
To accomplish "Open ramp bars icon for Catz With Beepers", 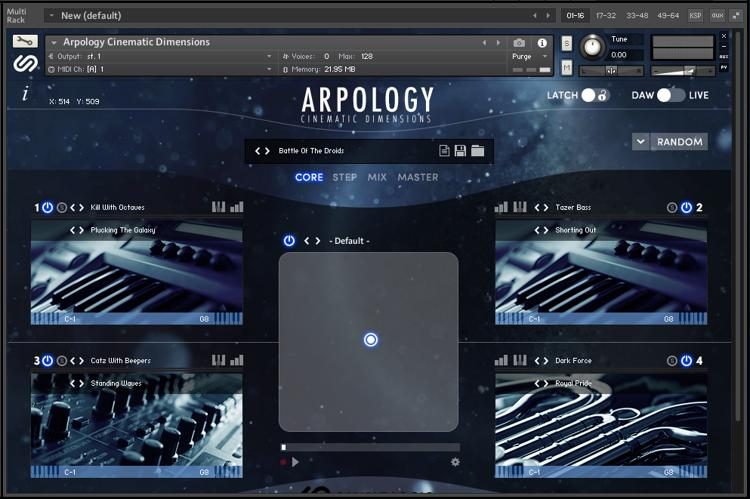I will (x=237, y=360).
